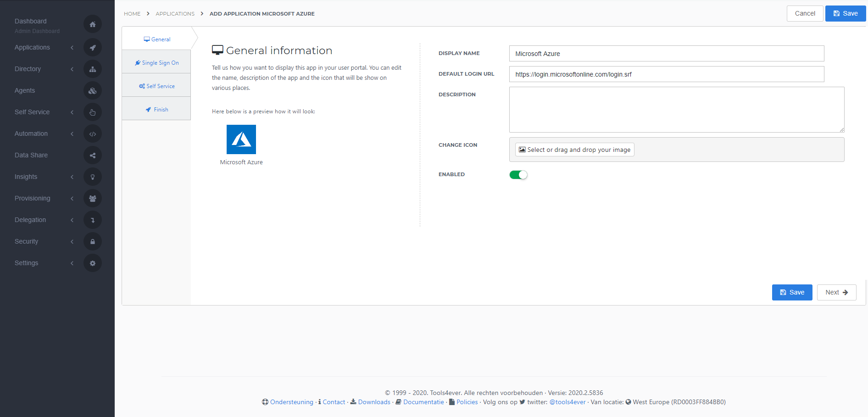Click the Agents cubes icon
This screenshot has width=868, height=417.
pyautogui.click(x=93, y=90)
